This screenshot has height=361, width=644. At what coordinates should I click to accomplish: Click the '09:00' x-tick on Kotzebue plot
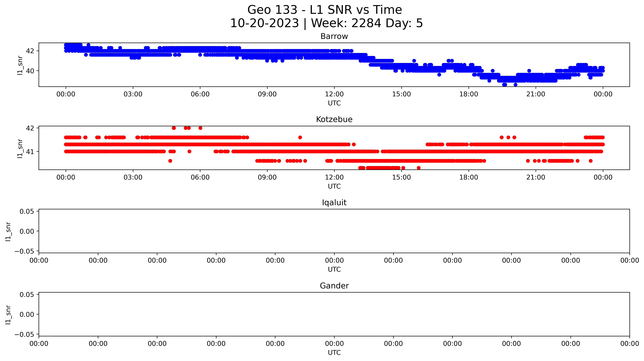(x=267, y=177)
